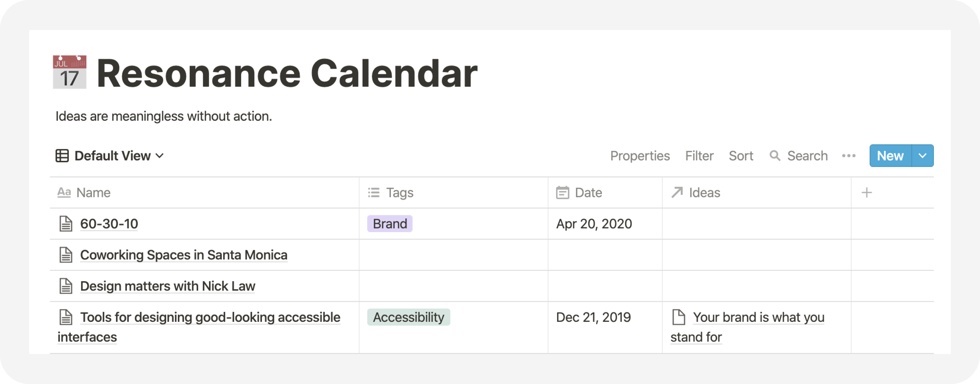Click Sort in the database toolbar
The width and height of the screenshot is (980, 384).
tap(741, 156)
